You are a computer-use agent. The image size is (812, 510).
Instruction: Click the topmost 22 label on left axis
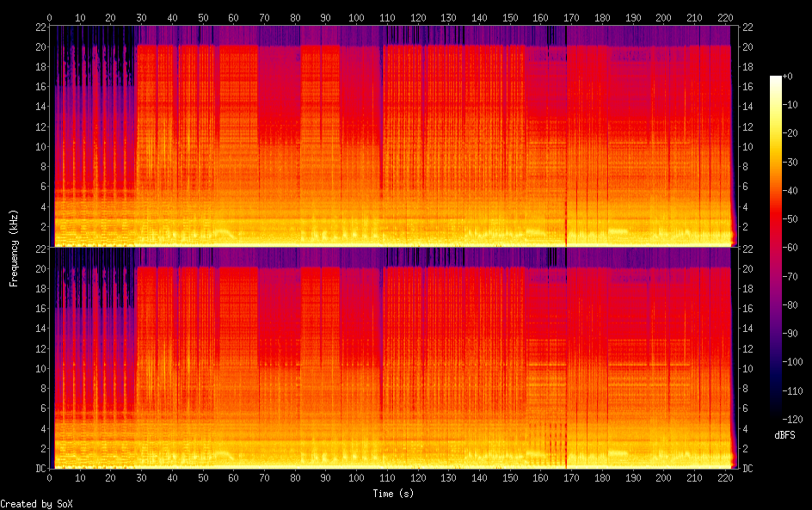point(40,26)
